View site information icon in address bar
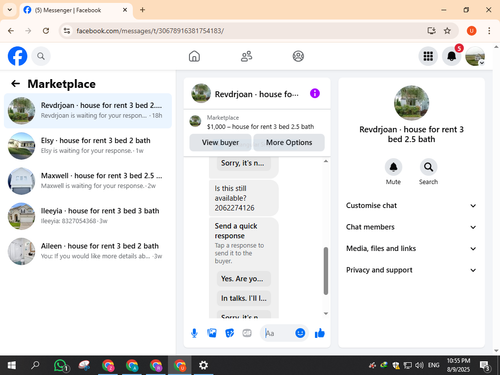Viewport: 500px width, 375px height. 67,31
